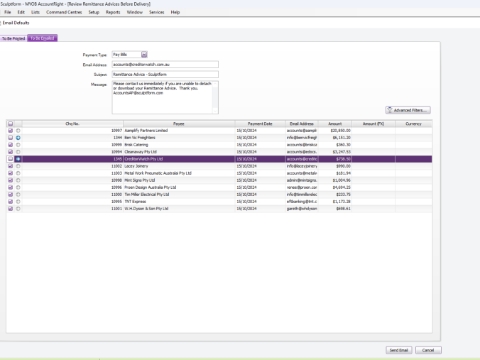Click the table's Email Address column header
The height and width of the screenshot is (360, 480).
click(302, 124)
